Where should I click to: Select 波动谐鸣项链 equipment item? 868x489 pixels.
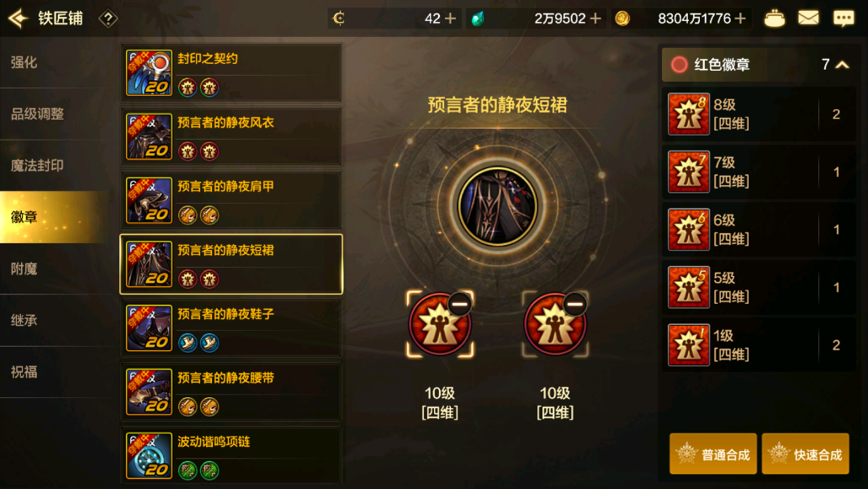click(x=231, y=456)
